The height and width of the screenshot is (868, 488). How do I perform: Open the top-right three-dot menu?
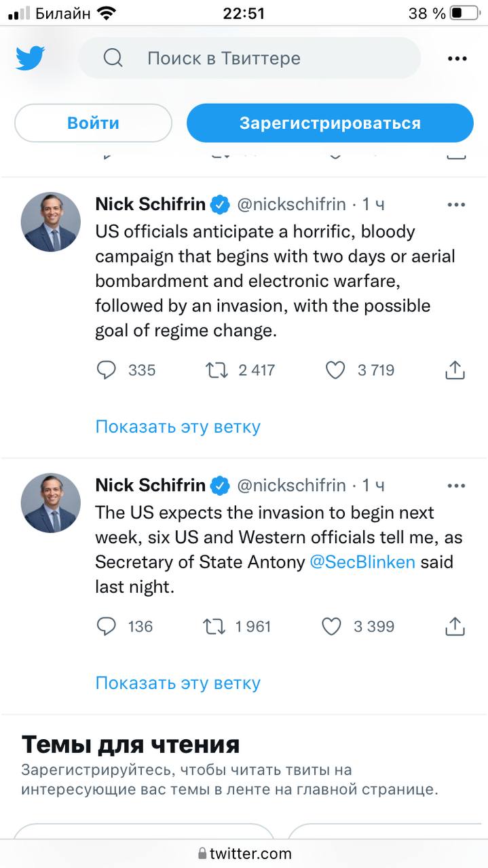click(457, 59)
